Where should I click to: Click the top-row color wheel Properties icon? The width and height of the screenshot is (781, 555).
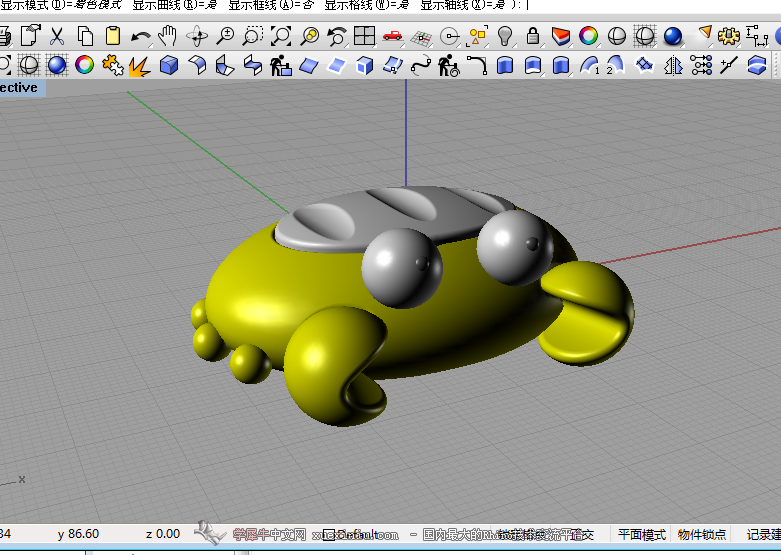[588, 36]
